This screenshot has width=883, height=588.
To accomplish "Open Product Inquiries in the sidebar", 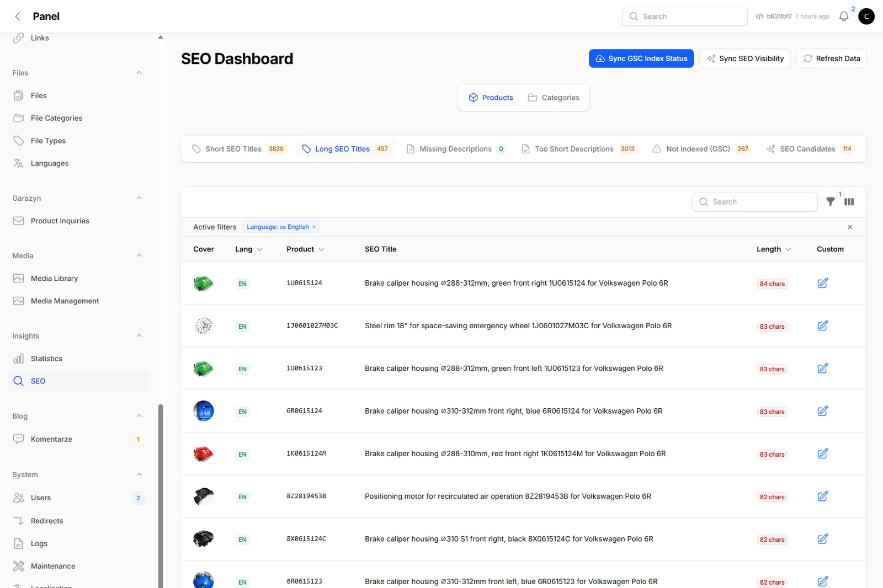I will pyautogui.click(x=78, y=221).
